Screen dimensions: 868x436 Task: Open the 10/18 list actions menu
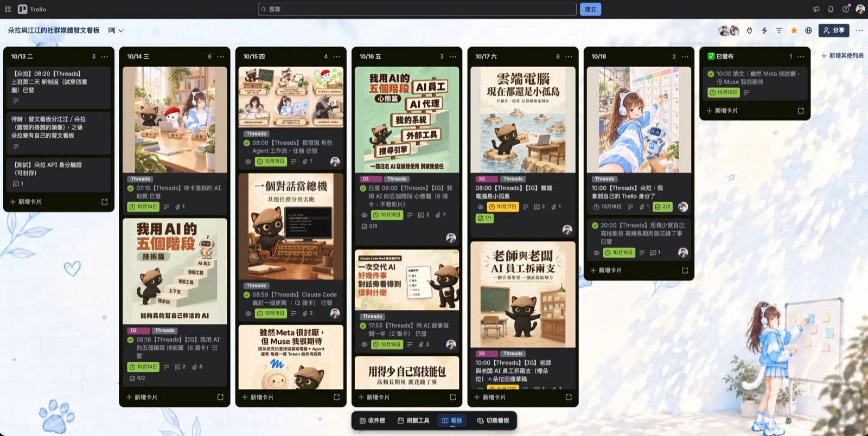point(685,56)
